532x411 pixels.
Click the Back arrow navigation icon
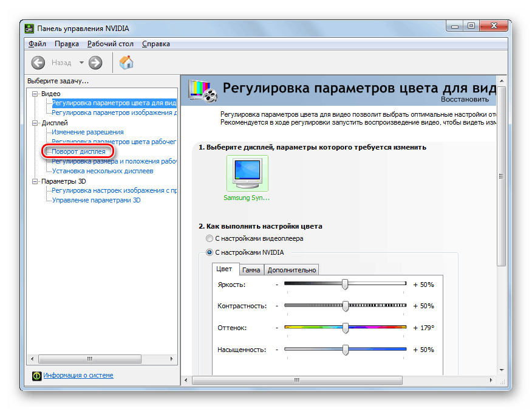tap(38, 62)
